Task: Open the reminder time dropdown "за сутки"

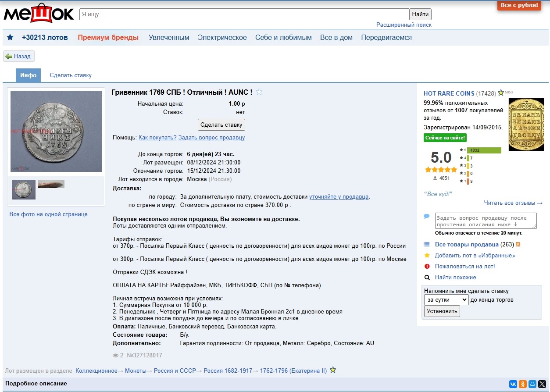Action: (x=446, y=300)
